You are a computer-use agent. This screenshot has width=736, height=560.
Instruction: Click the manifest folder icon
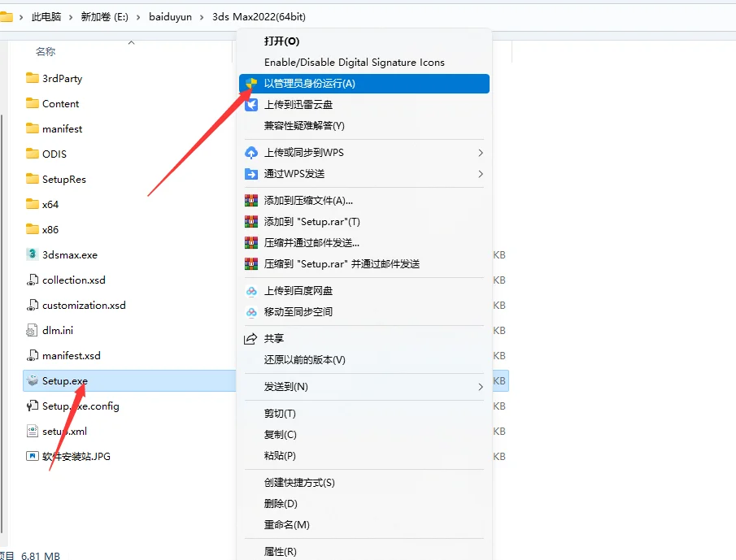pyautogui.click(x=33, y=128)
